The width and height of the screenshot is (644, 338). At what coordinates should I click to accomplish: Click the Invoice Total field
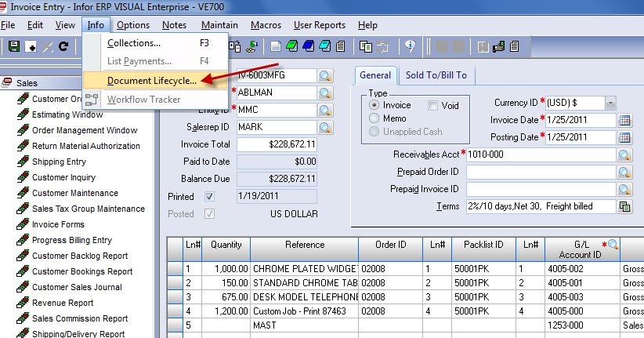click(x=277, y=144)
